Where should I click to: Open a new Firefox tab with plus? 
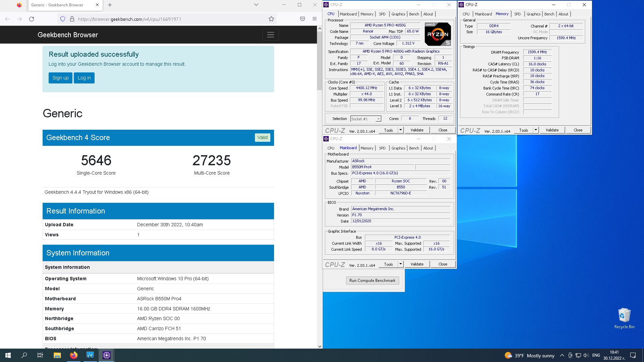click(110, 5)
